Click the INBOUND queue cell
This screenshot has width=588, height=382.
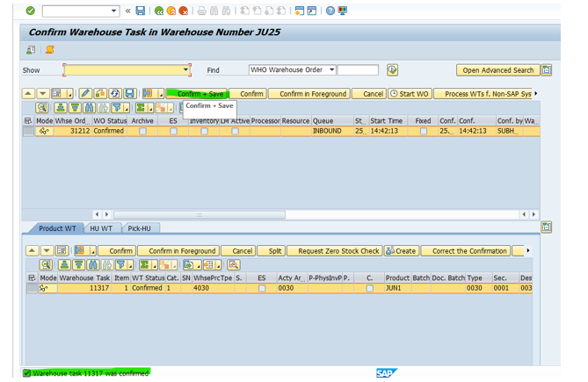click(x=332, y=131)
